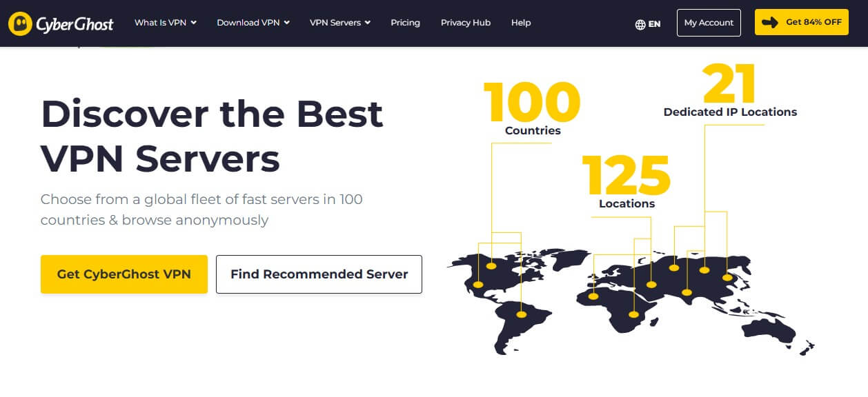Viewport: 868px width, 397px height.
Task: Click the Find Recommended Server button
Action: [319, 274]
